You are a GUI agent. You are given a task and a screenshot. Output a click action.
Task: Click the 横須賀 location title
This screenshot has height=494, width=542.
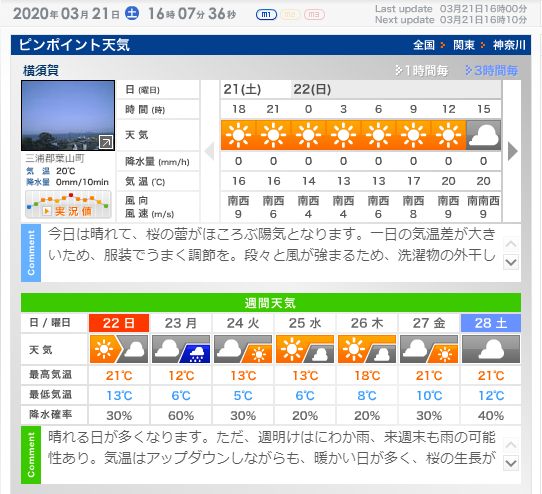click(40, 71)
